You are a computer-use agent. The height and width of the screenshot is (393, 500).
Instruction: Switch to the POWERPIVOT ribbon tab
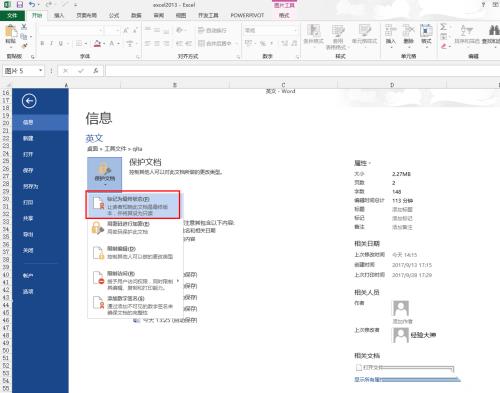247,15
